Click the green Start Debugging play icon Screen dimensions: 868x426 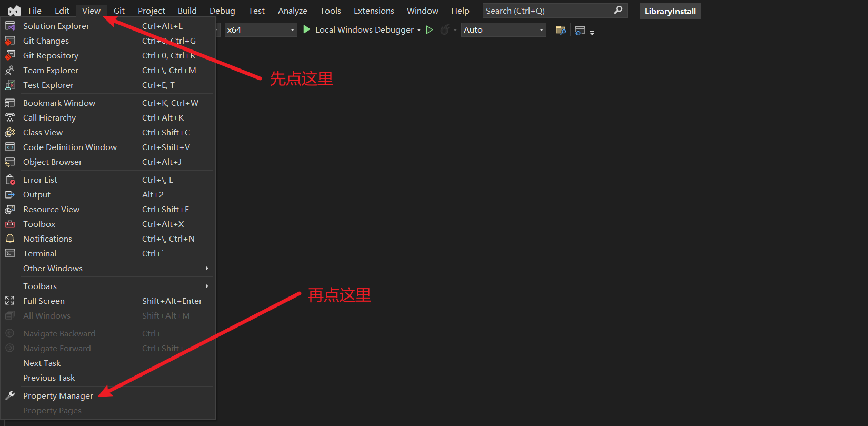point(307,29)
